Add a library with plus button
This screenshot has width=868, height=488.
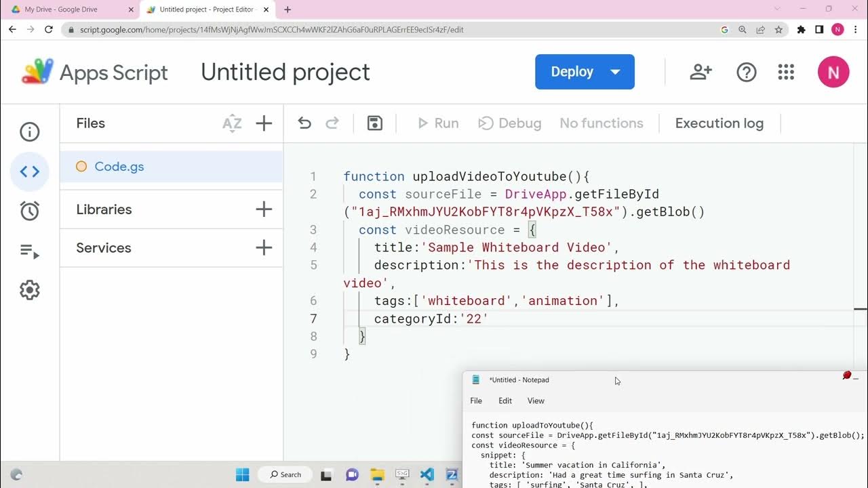click(264, 209)
